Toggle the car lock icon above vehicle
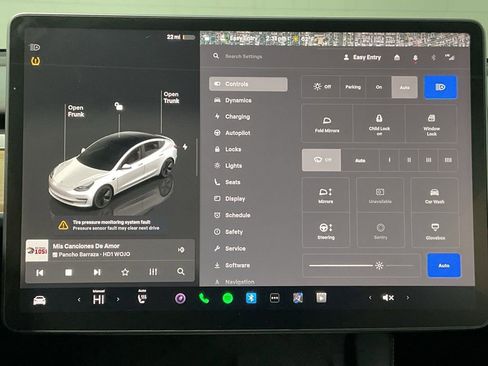Screen dimensions: 488x366 [119, 106]
